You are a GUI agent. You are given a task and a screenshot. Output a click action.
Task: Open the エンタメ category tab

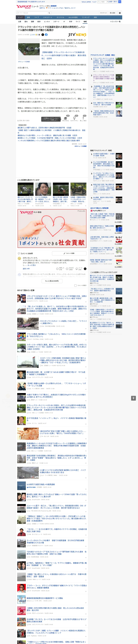(x=47, y=22)
